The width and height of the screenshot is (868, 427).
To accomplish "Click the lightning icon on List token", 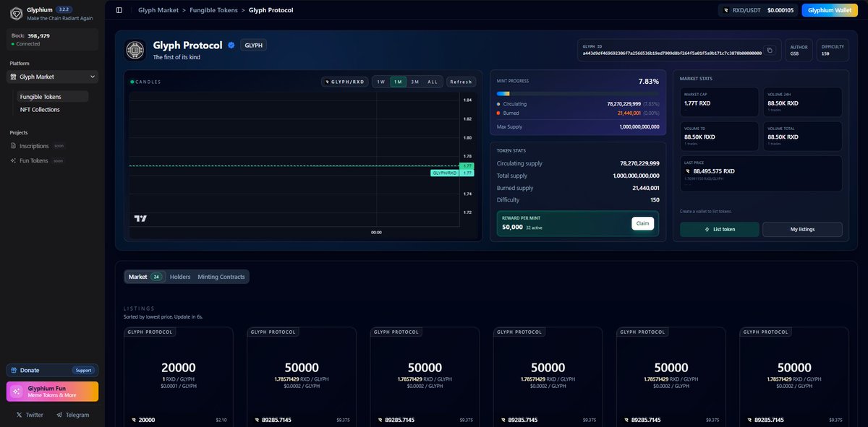I will click(707, 229).
